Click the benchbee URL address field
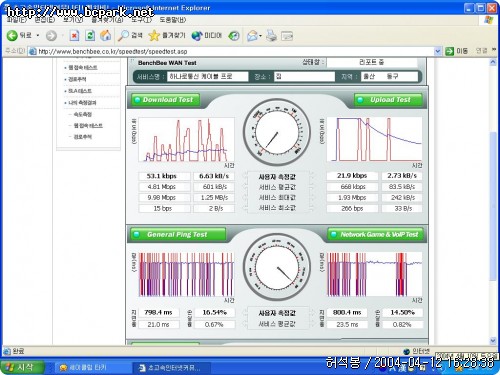Viewport: 500px width, 375px height. point(232,51)
